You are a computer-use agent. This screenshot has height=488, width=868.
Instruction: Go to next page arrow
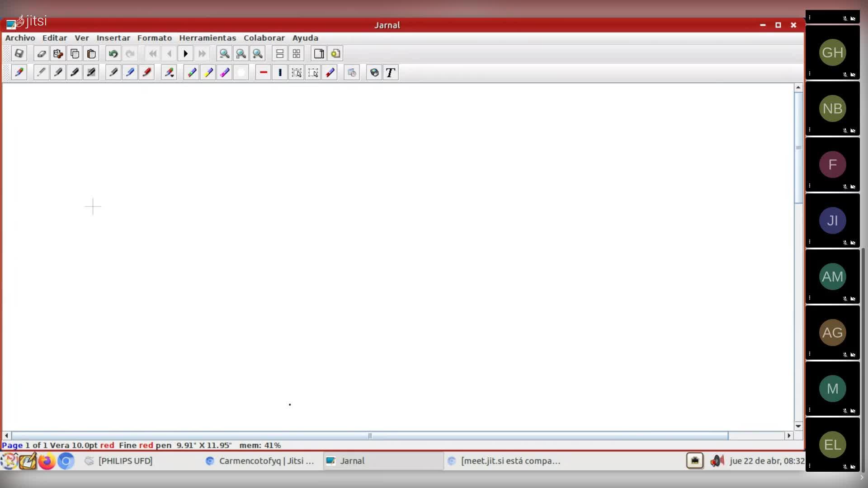(x=185, y=54)
